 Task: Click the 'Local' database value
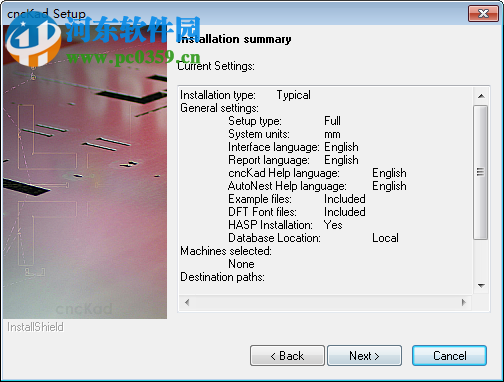(x=385, y=238)
